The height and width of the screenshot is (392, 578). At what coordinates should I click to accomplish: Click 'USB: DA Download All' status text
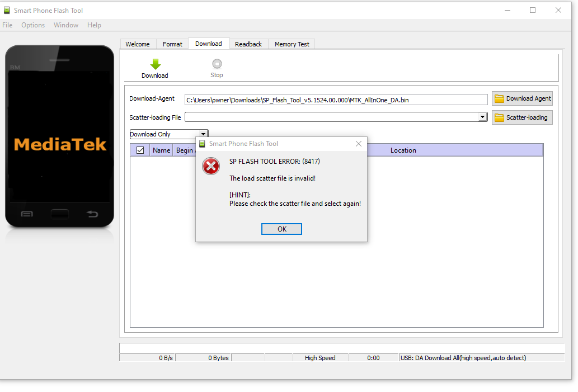pos(463,358)
